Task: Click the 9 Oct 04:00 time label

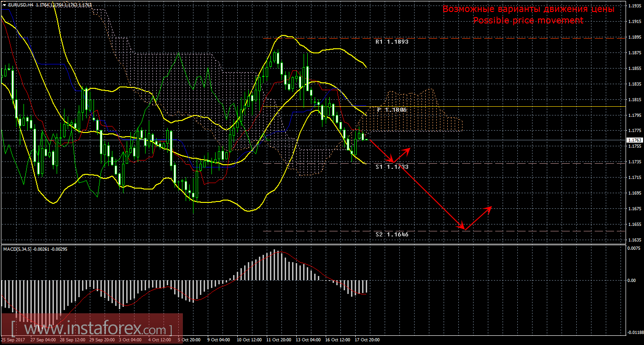Action: pos(218,340)
